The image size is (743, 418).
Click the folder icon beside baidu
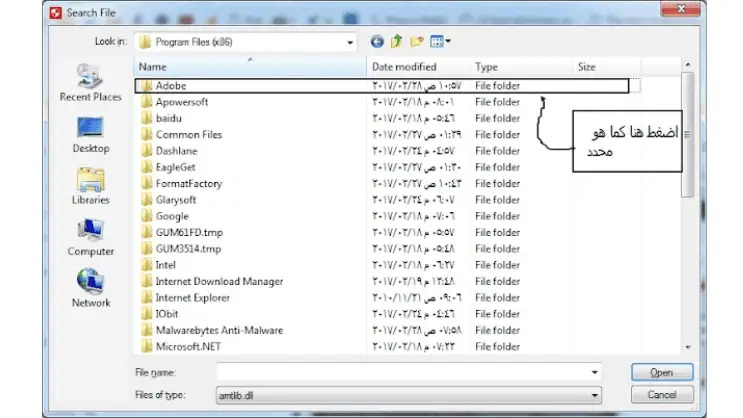146,118
